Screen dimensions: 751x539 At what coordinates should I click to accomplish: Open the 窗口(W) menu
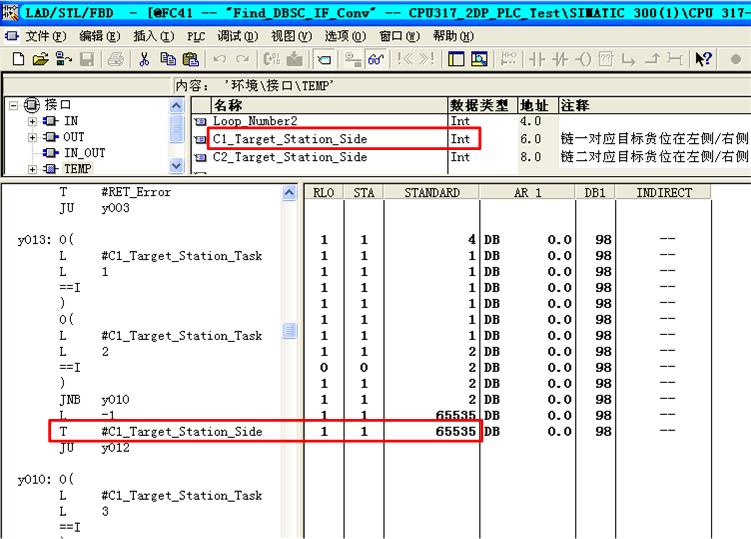coord(399,36)
